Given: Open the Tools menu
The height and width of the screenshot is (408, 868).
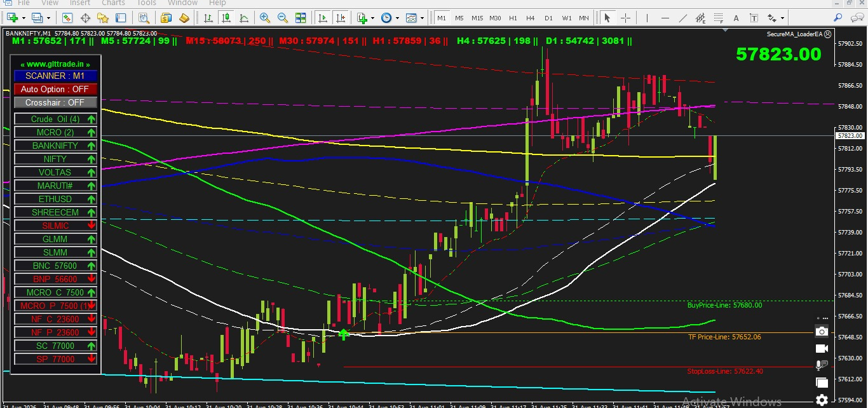Looking at the screenshot, I should [147, 3].
